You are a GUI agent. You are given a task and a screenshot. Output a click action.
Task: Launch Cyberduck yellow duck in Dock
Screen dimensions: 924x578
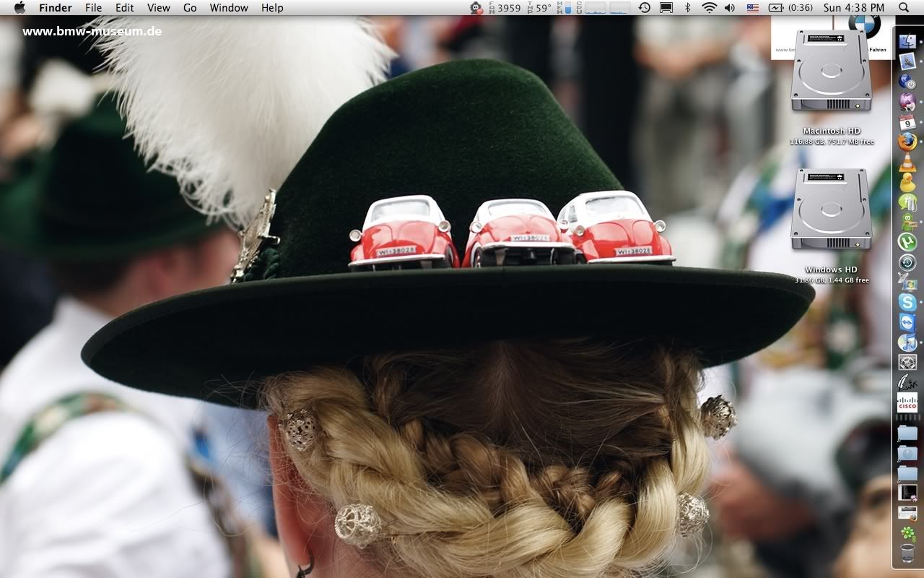pyautogui.click(x=907, y=182)
